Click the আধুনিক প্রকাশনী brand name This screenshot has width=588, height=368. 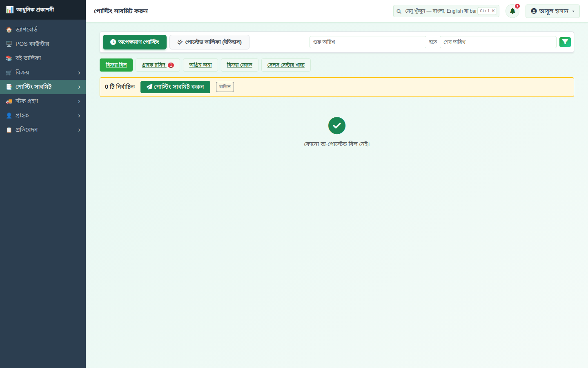[35, 9]
